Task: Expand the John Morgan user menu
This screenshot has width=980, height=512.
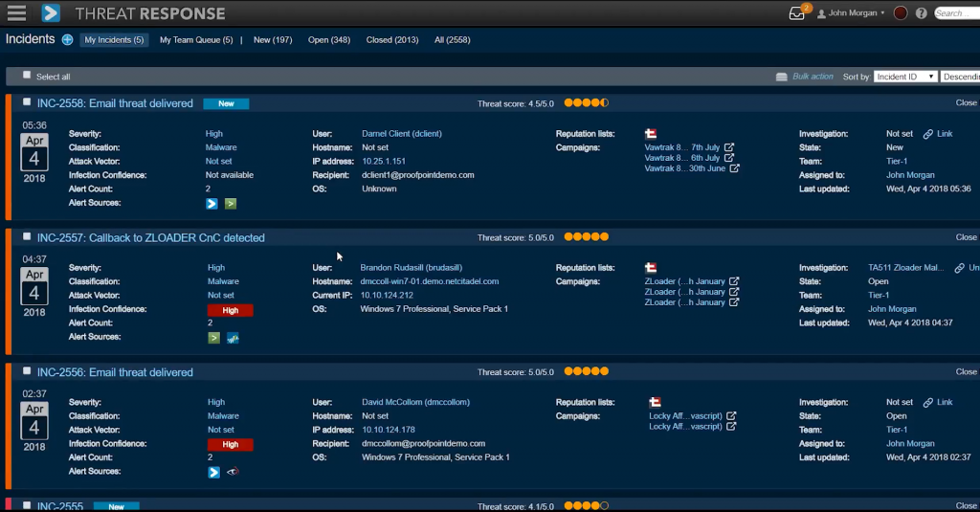Action: pyautogui.click(x=851, y=13)
